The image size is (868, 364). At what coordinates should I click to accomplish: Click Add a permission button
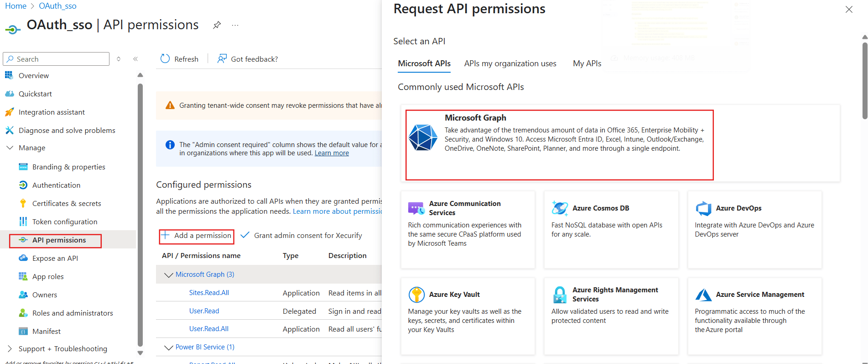point(197,236)
